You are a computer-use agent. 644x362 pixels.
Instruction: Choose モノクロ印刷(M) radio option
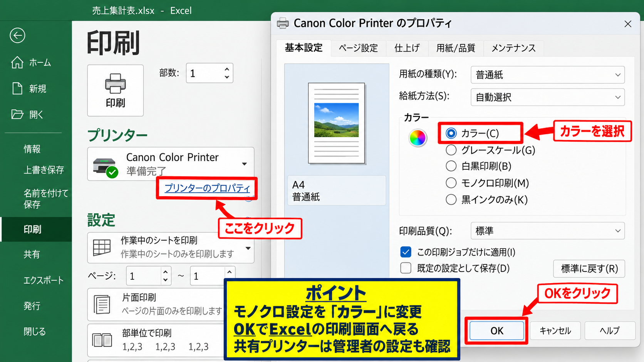451,183
